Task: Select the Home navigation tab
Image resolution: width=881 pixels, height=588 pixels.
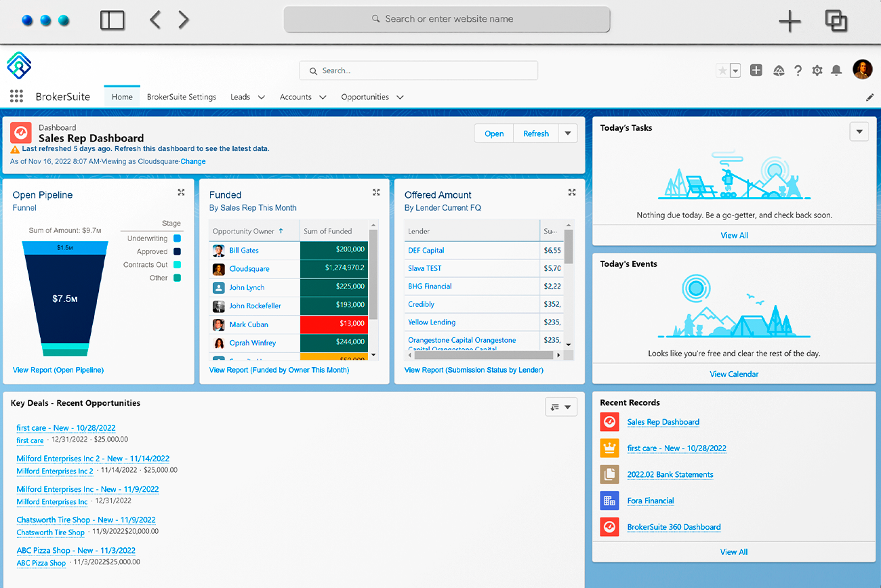Action: pyautogui.click(x=122, y=97)
